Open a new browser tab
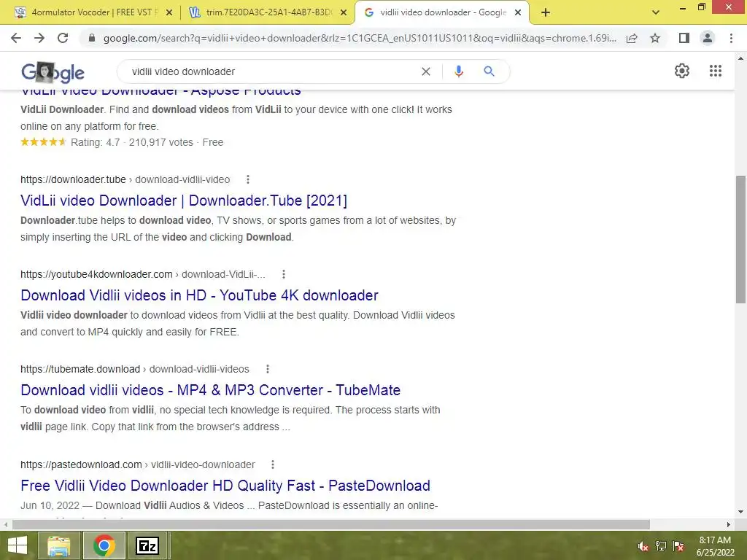Image resolution: width=747 pixels, height=560 pixels. click(546, 12)
